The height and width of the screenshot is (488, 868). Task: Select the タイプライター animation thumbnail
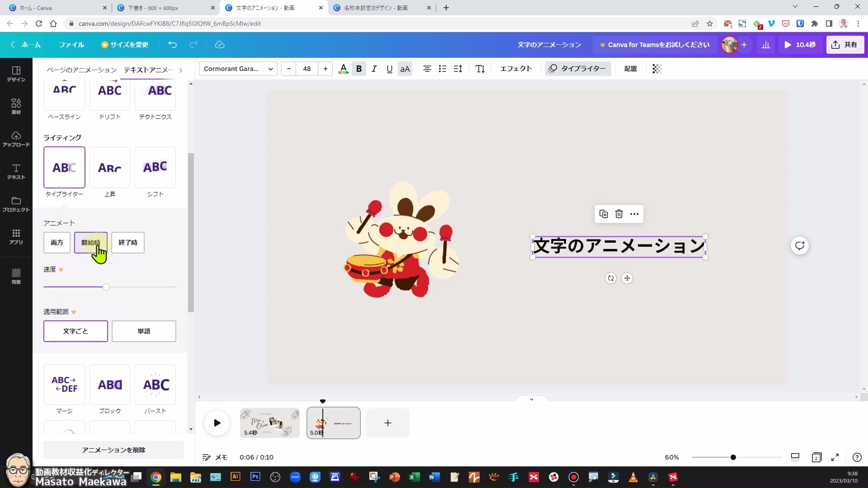tap(64, 167)
